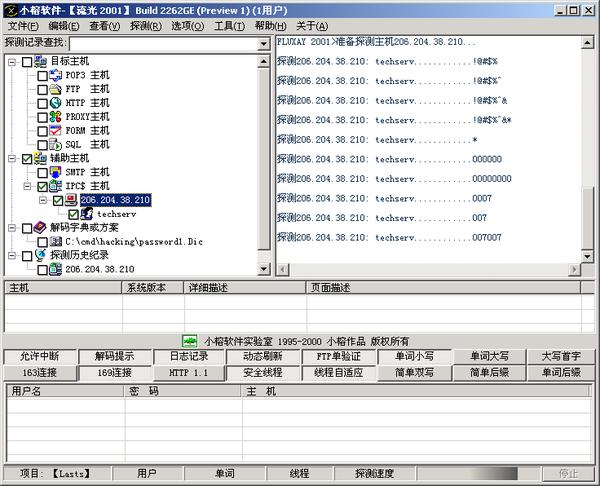The image size is (600, 486).
Task: Click the FORM 主机 icon
Action: point(55,131)
